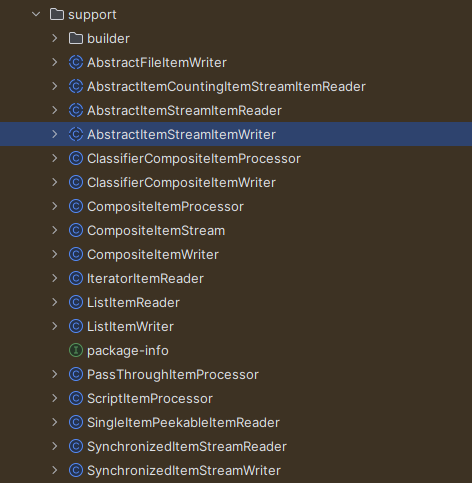Click the ListItemReader class icon
Viewport: 472px width, 483px height.
click(76, 302)
